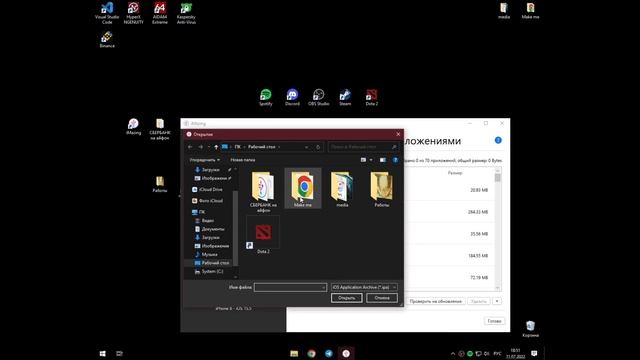Switch the РУС input language indicator
640x360 pixels.
coord(497,353)
